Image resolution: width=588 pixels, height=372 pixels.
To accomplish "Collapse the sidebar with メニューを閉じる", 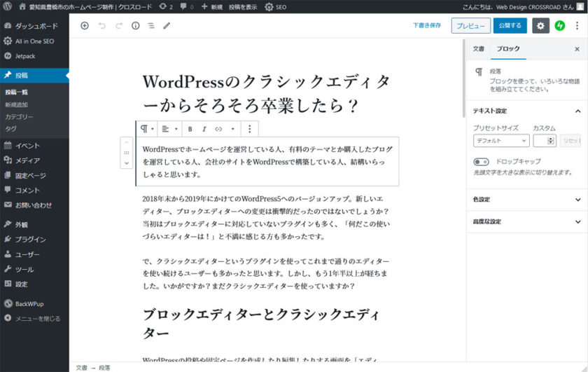I will pos(34,318).
